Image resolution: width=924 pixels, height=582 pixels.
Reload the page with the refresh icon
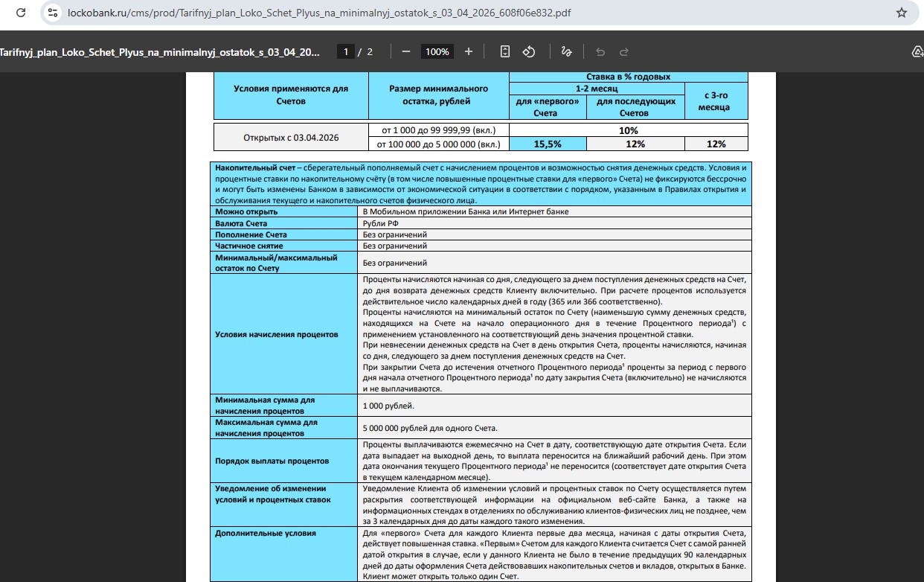tap(21, 13)
